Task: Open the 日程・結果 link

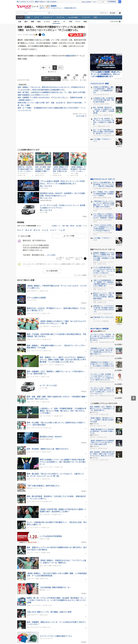Action: click(x=65, y=226)
